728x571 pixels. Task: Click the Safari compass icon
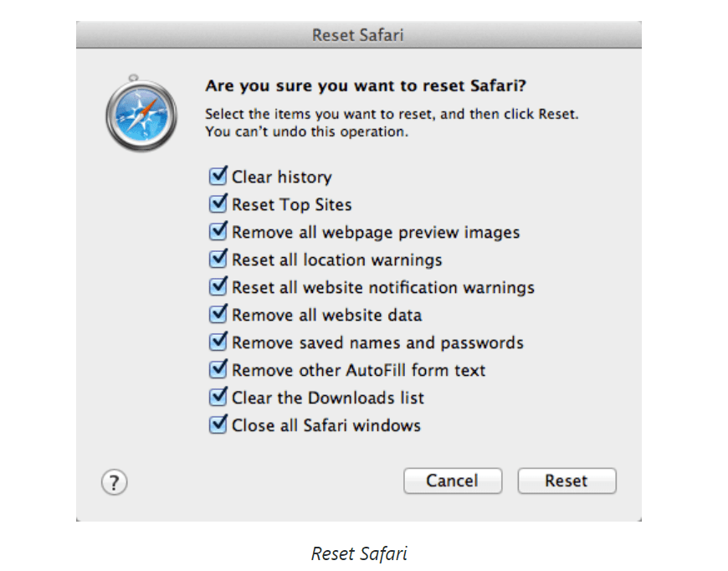coord(141,113)
